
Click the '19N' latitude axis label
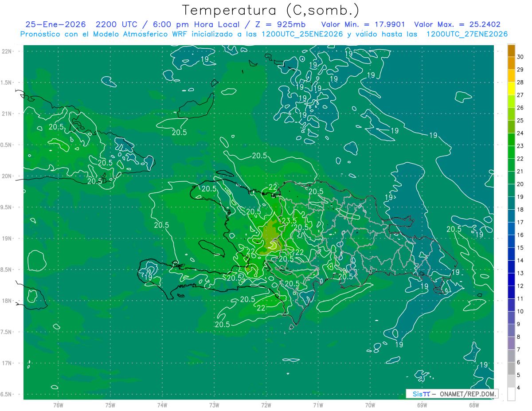coord(8,238)
